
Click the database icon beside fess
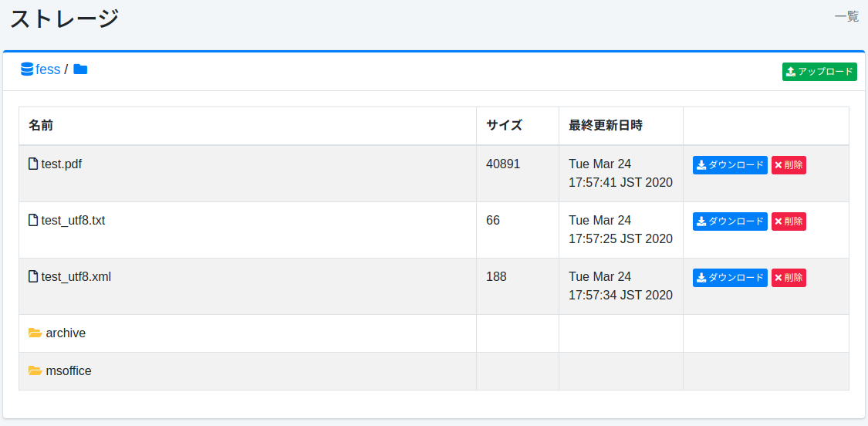(27, 69)
